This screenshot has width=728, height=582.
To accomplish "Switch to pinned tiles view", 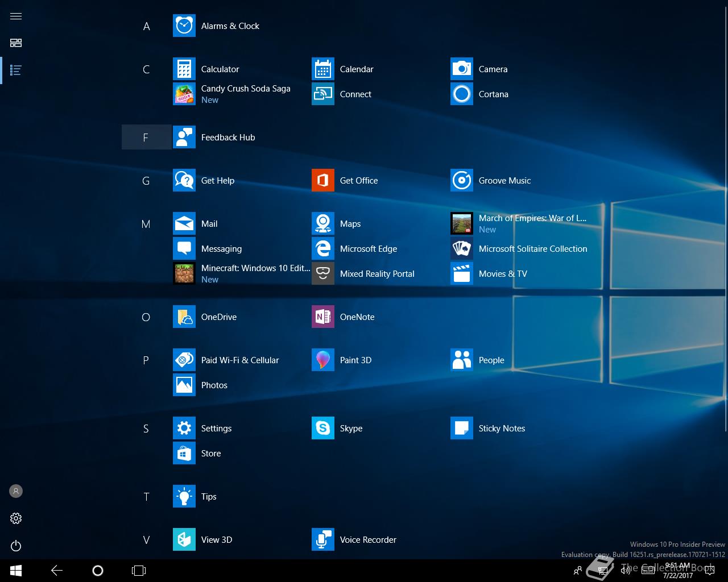I will click(x=16, y=43).
